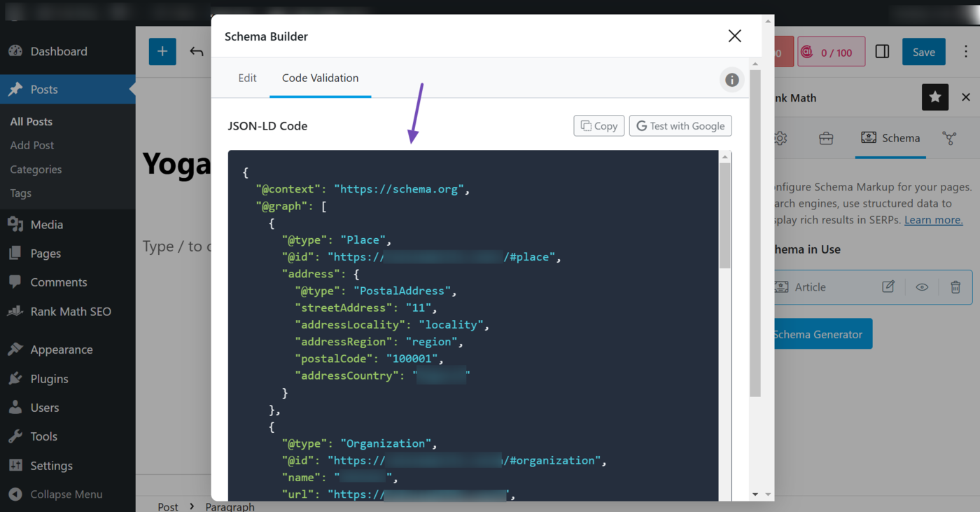Preview Article schema with eye icon
The height and width of the screenshot is (512, 980).
coord(922,287)
